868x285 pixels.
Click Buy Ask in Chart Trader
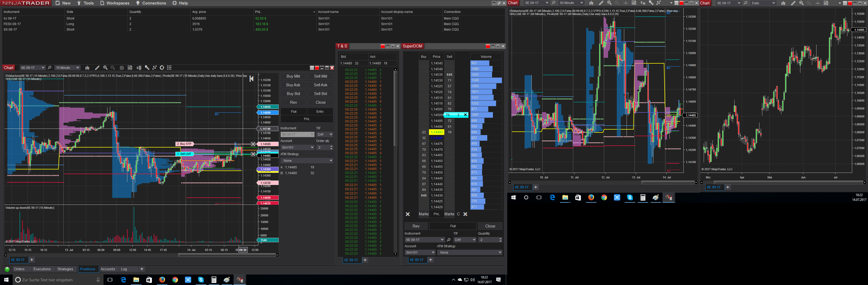293,85
